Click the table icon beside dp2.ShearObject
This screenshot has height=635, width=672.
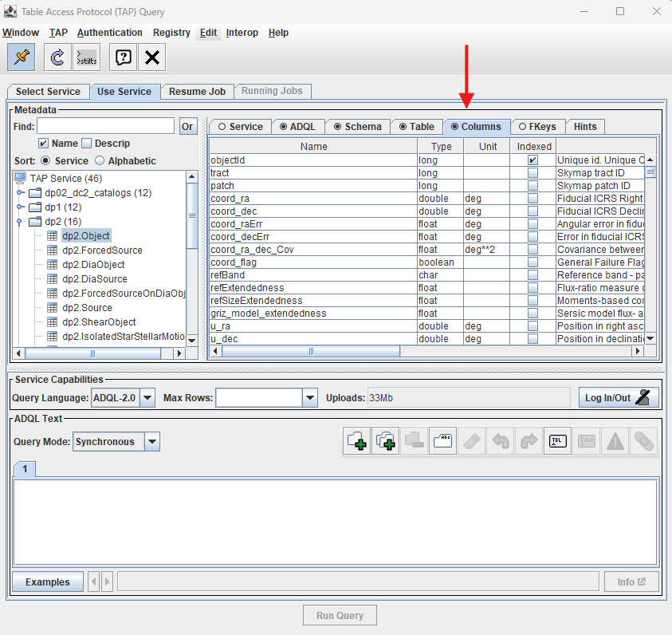click(52, 322)
